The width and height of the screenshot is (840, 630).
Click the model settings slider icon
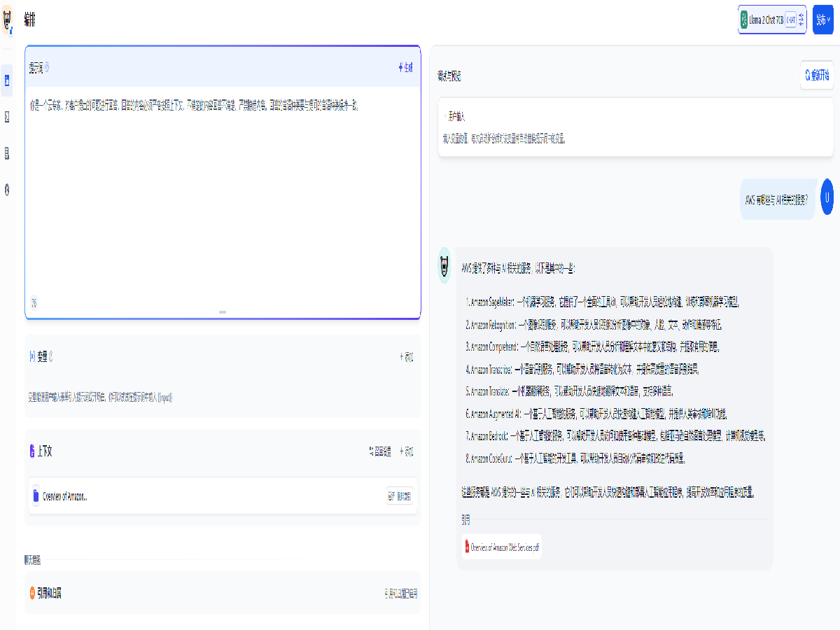801,20
